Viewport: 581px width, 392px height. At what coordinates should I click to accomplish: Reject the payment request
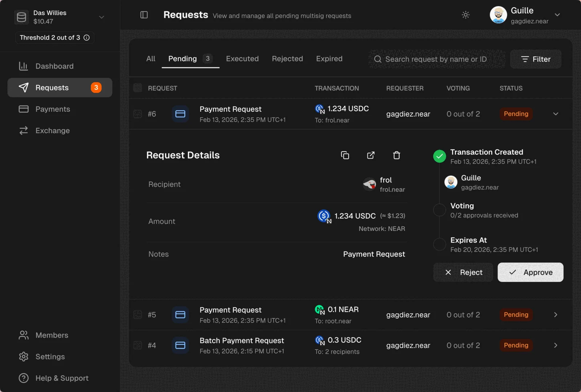(x=463, y=272)
